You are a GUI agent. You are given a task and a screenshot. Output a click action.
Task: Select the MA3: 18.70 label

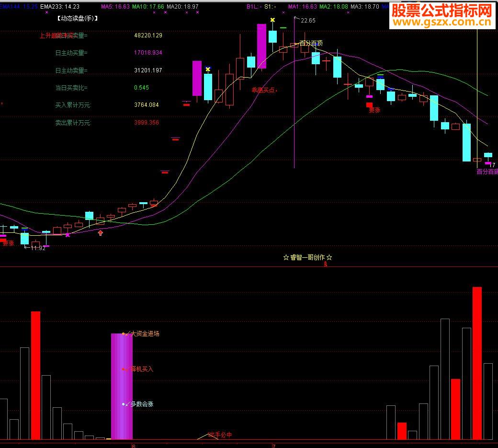tap(364, 7)
